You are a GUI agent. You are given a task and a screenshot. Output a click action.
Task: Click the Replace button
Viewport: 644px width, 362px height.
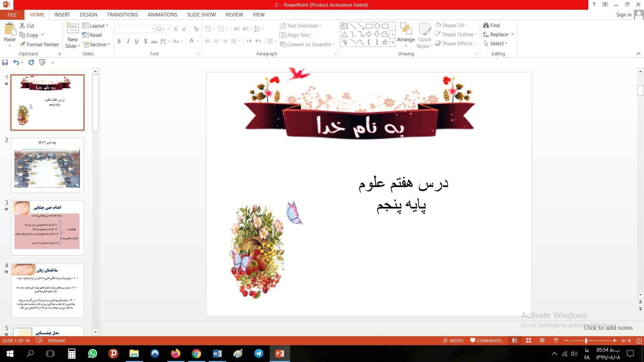(x=499, y=34)
